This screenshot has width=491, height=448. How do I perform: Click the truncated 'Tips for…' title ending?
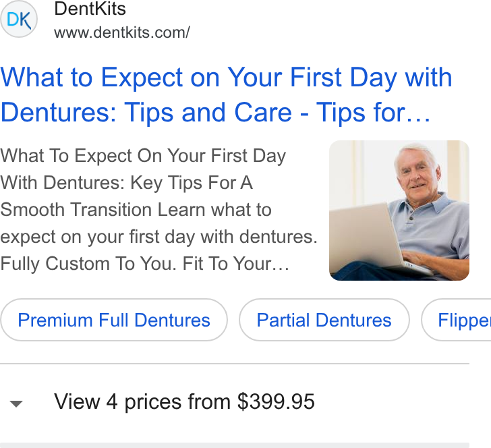click(x=373, y=113)
